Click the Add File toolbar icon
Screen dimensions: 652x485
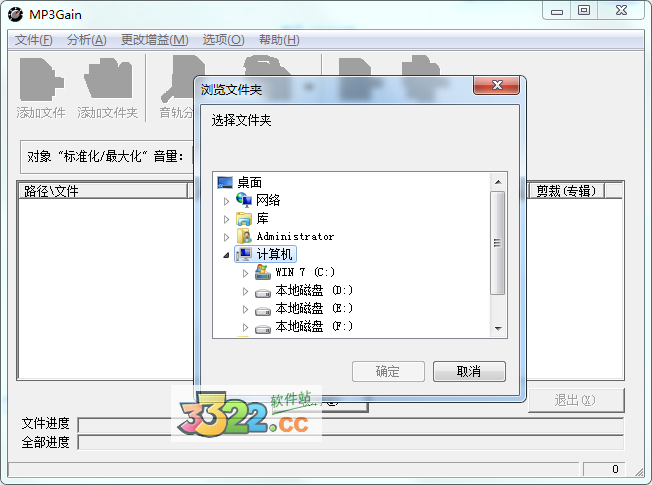click(x=42, y=79)
